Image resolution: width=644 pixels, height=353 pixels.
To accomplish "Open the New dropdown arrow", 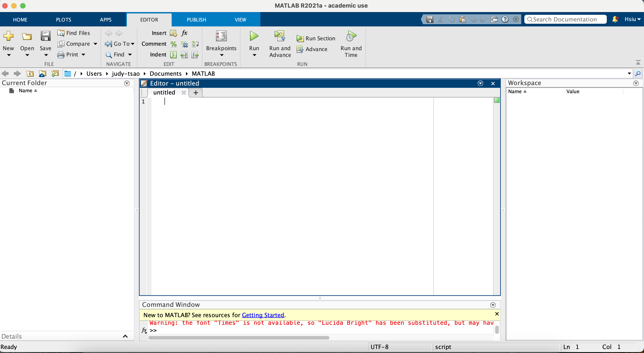I will pos(9,55).
